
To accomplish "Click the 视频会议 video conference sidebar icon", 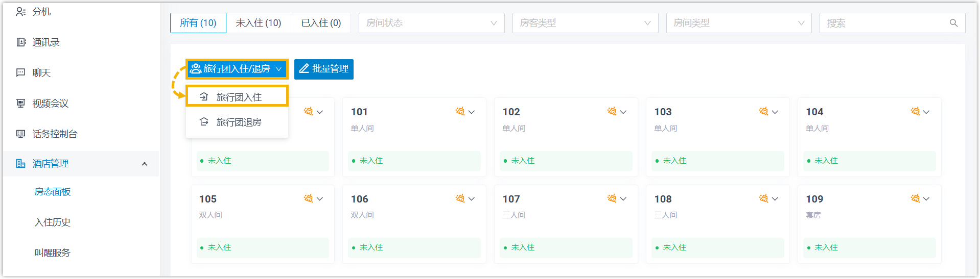I will (20, 104).
